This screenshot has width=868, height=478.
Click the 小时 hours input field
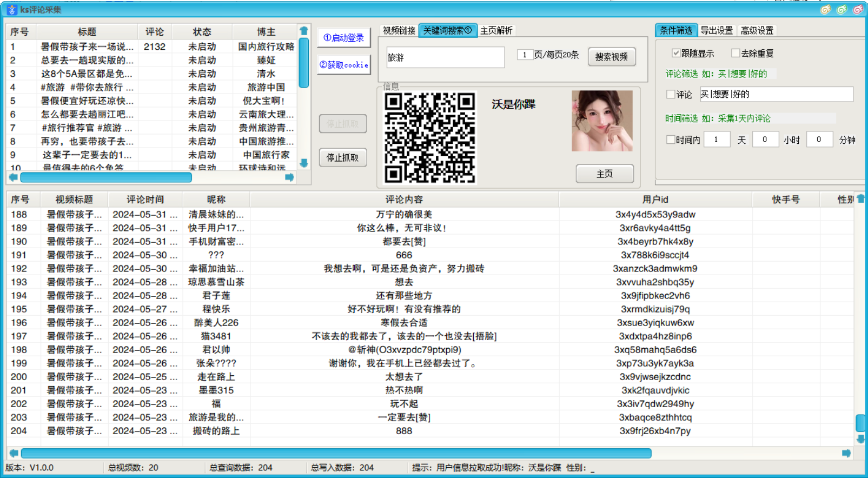765,140
